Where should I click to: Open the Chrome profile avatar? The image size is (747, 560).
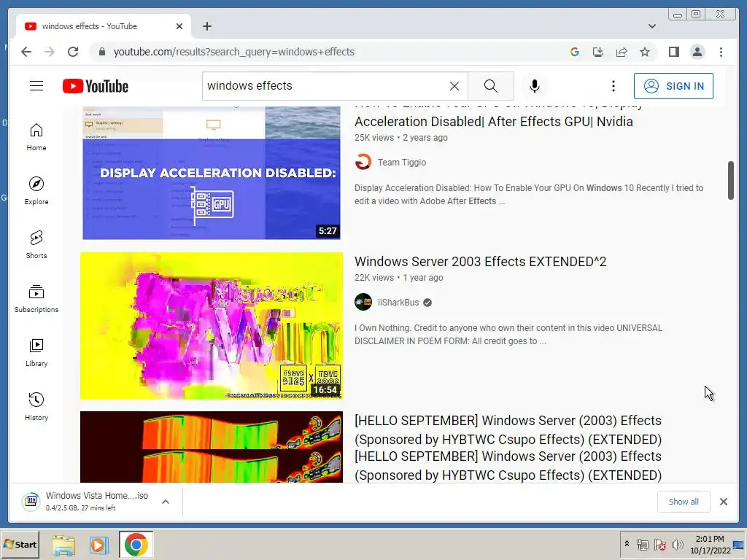pyautogui.click(x=697, y=52)
